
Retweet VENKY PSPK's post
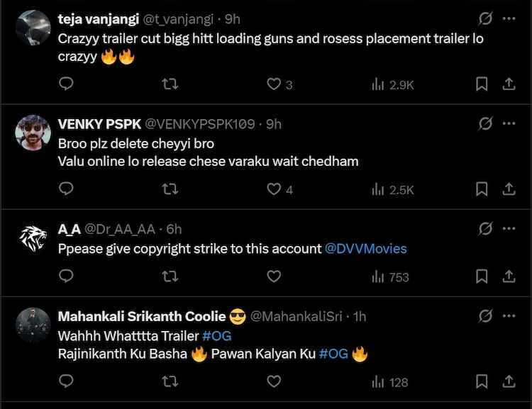tap(170, 189)
